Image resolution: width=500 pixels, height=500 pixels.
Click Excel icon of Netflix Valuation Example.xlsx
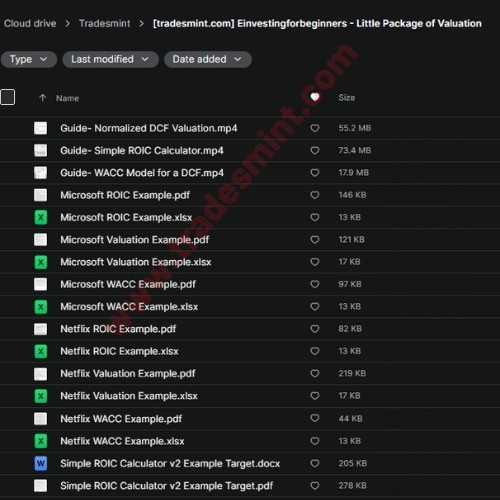(41, 396)
